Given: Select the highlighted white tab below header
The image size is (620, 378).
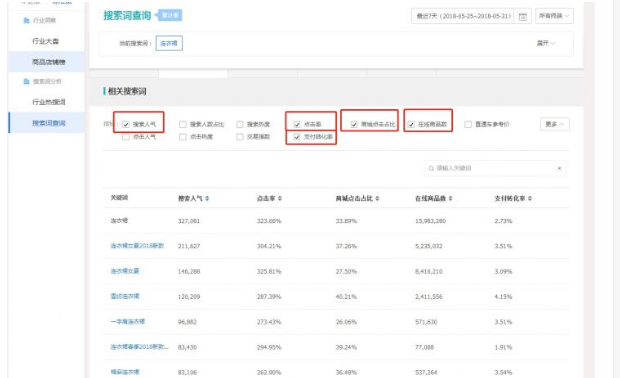Looking at the screenshot, I should click(x=193, y=73).
